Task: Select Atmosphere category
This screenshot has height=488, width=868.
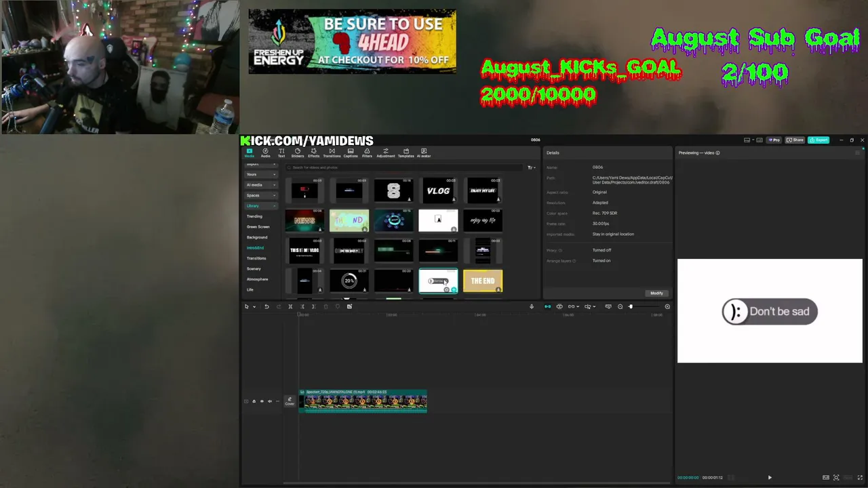Action: pos(257,279)
